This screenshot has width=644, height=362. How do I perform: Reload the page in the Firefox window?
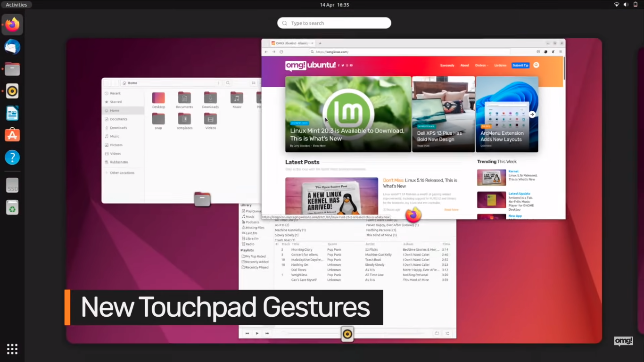coord(281,52)
